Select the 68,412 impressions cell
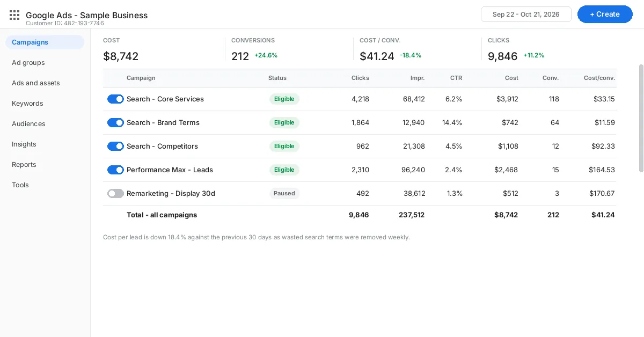 pyautogui.click(x=414, y=99)
